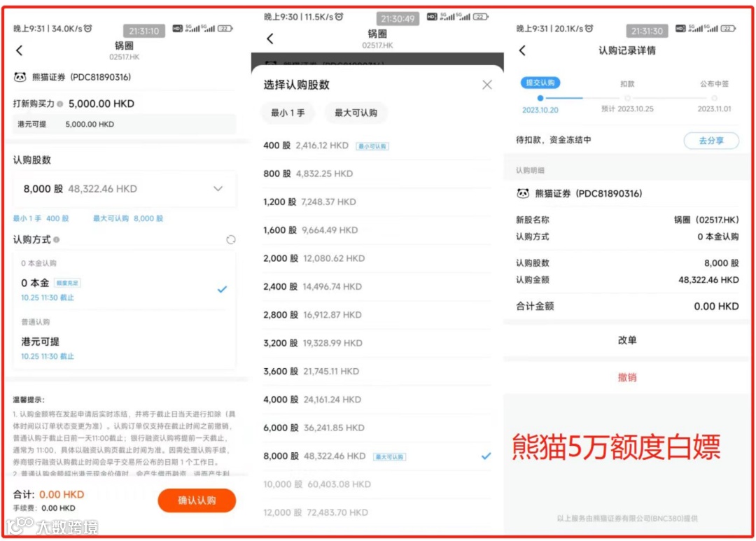Refresh 认购方式 options with circular icon
The image size is (756, 541).
click(x=231, y=239)
